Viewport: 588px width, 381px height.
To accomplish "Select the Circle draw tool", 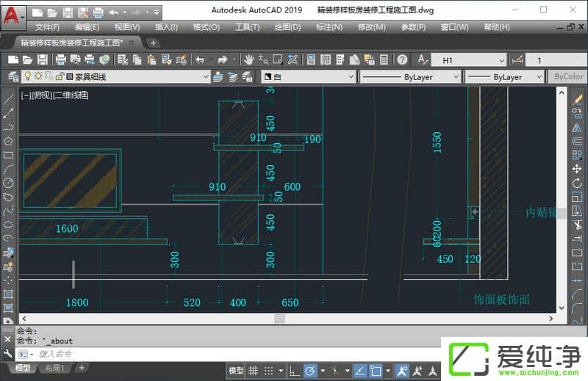I will 8,183.
